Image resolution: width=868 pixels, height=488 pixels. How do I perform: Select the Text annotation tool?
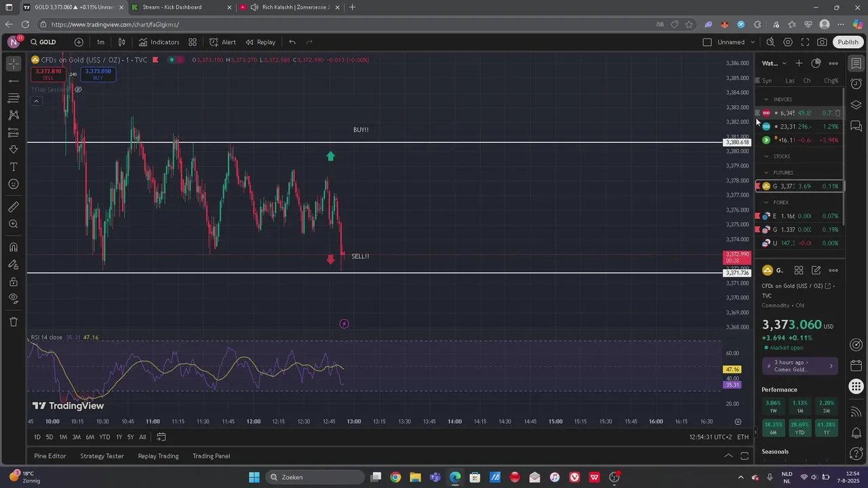point(14,167)
